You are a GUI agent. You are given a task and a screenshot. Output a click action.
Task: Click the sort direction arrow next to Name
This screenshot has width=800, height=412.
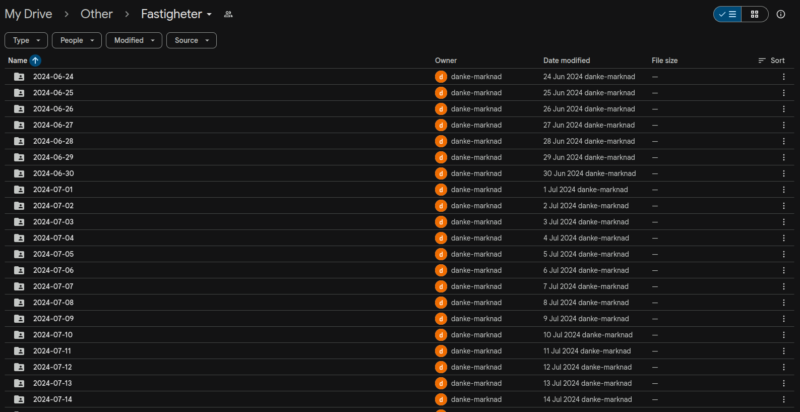pyautogui.click(x=36, y=61)
